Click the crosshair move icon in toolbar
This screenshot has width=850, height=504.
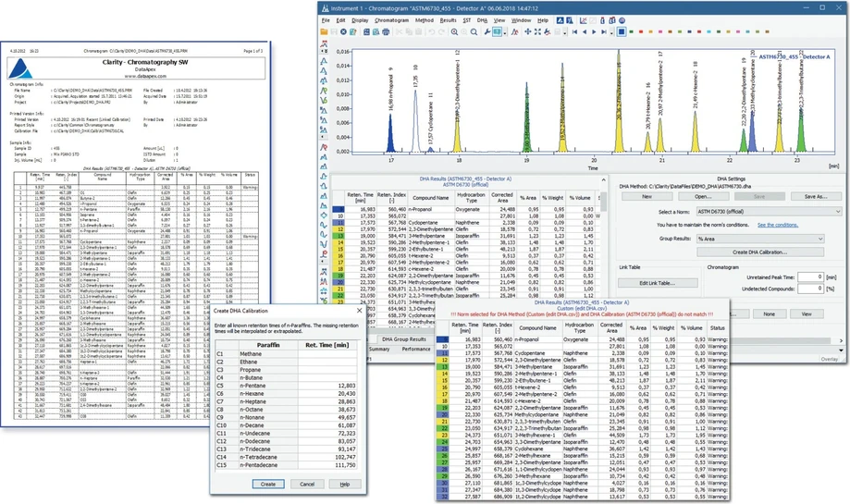(527, 31)
